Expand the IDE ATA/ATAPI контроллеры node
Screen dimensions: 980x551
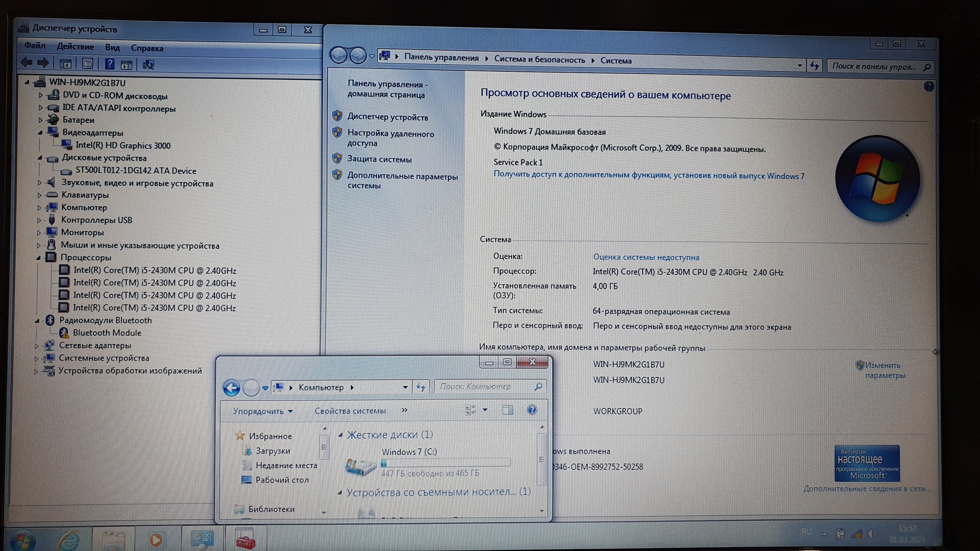41,108
